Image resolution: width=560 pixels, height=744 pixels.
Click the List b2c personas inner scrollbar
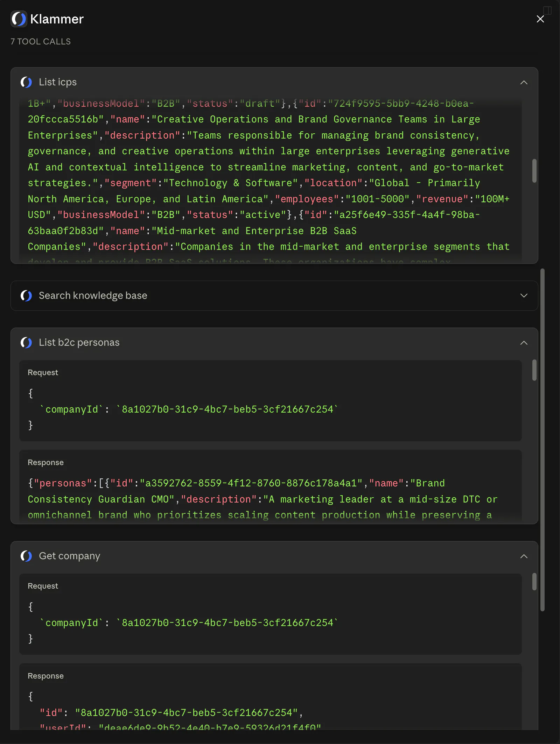pos(534,370)
